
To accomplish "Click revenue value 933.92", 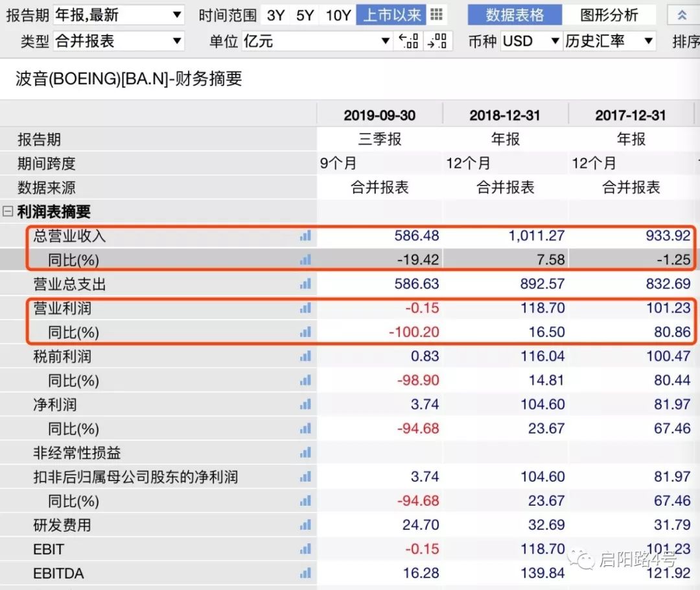I will (668, 236).
